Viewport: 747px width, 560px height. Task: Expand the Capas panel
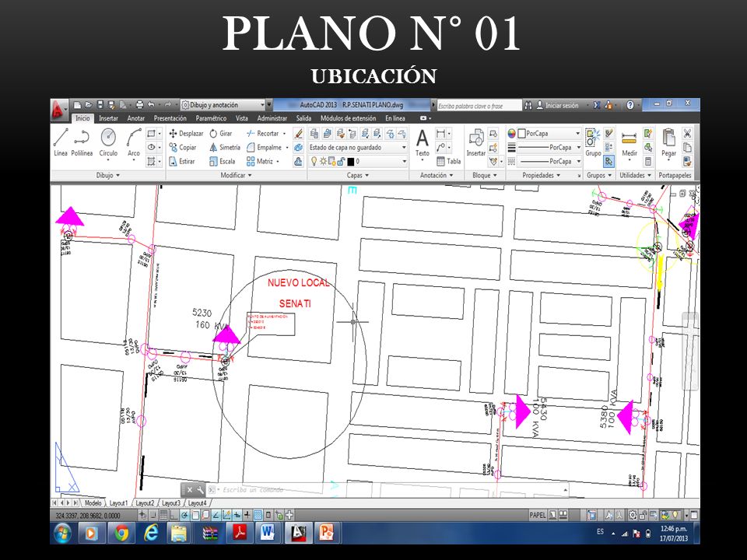[358, 175]
